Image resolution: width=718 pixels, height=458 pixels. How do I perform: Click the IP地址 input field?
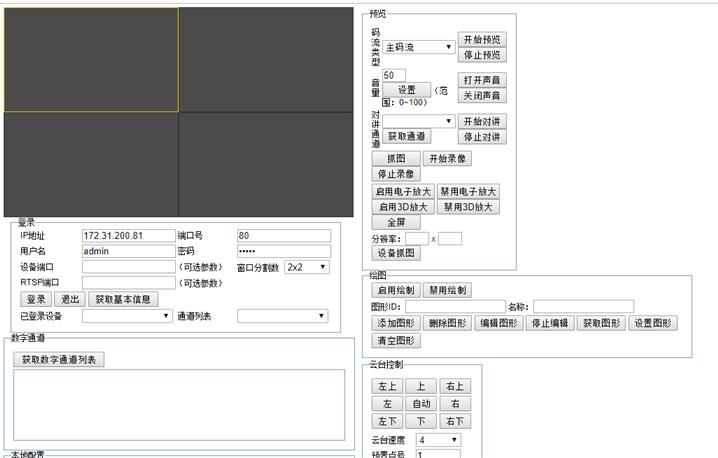click(128, 236)
